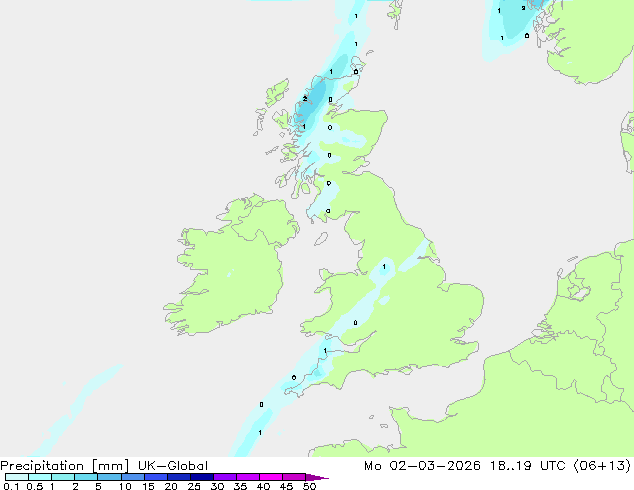Click the legend swatch between 0.5 and 1

(x=40, y=477)
